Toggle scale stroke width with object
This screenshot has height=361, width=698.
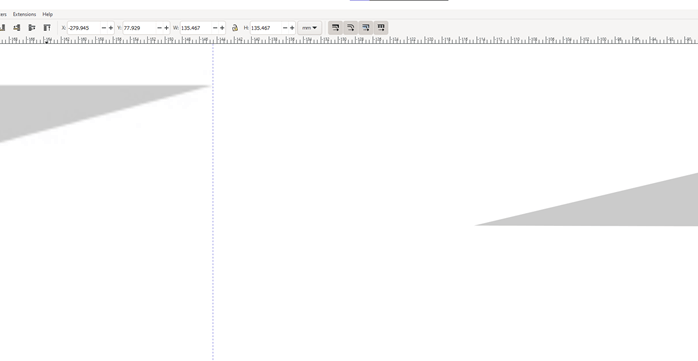pos(336,28)
